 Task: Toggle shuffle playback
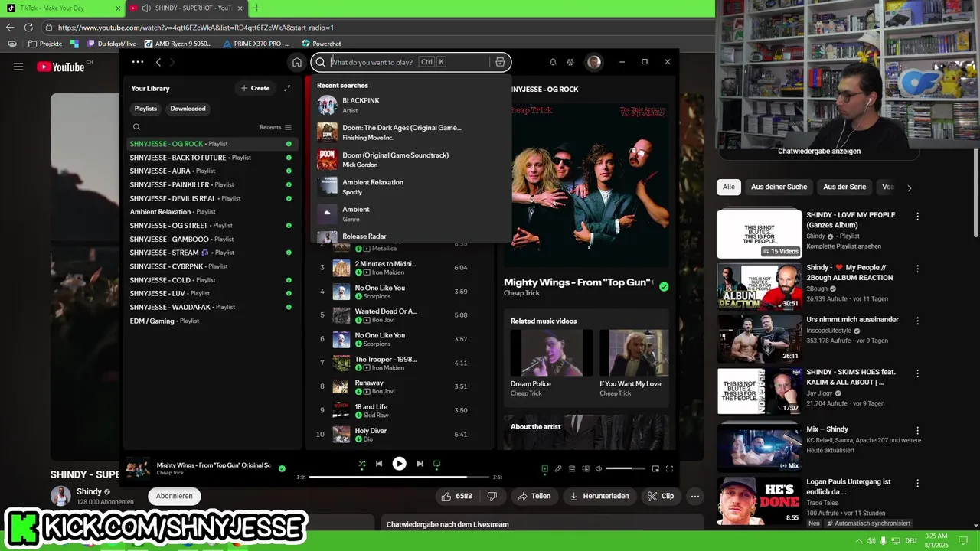point(362,464)
